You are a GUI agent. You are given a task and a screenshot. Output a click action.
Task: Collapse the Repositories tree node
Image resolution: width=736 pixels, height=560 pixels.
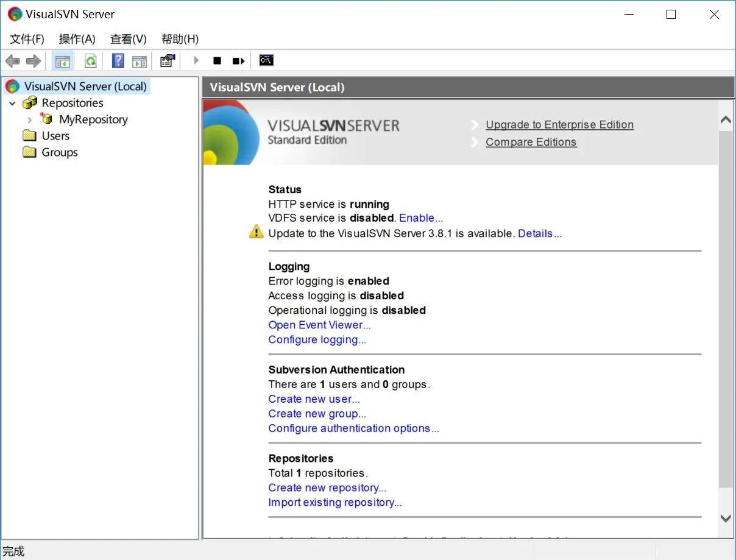click(x=12, y=103)
